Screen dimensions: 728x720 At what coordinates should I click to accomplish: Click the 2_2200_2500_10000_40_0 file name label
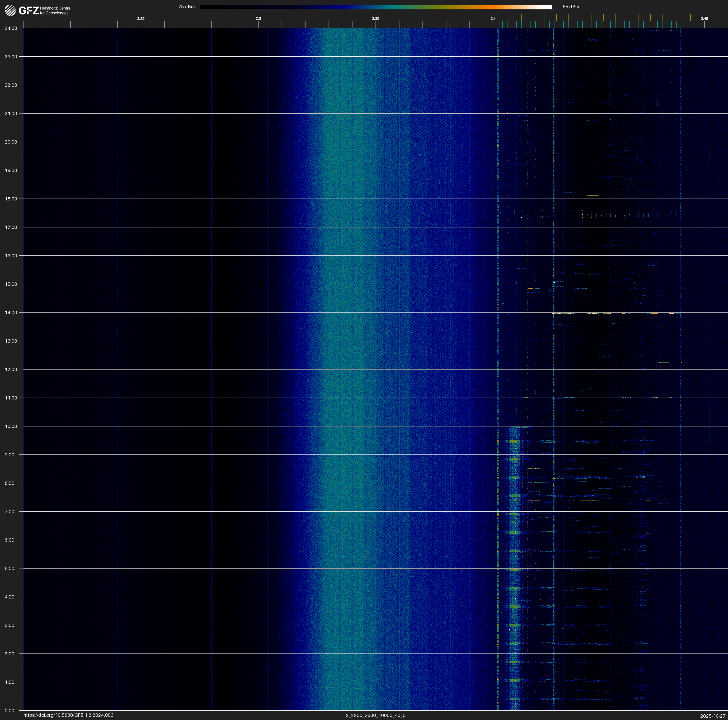375,715
